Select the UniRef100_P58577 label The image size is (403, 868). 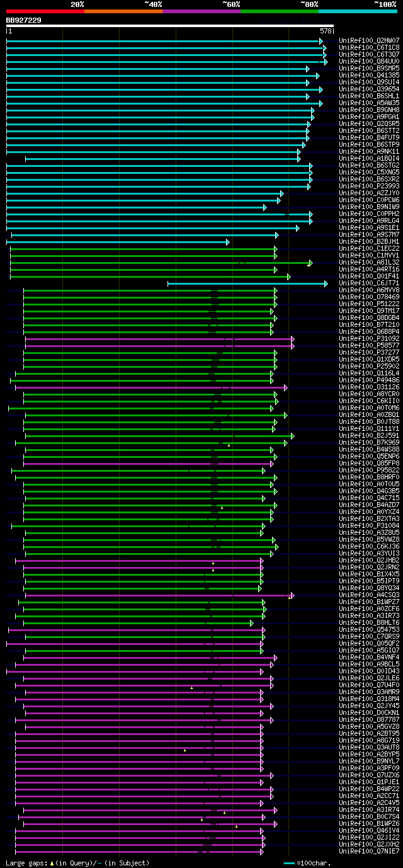click(369, 345)
